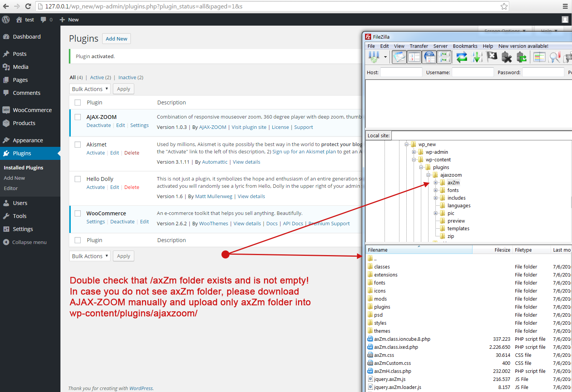Open FileZilla Site Manager icon

click(x=374, y=57)
